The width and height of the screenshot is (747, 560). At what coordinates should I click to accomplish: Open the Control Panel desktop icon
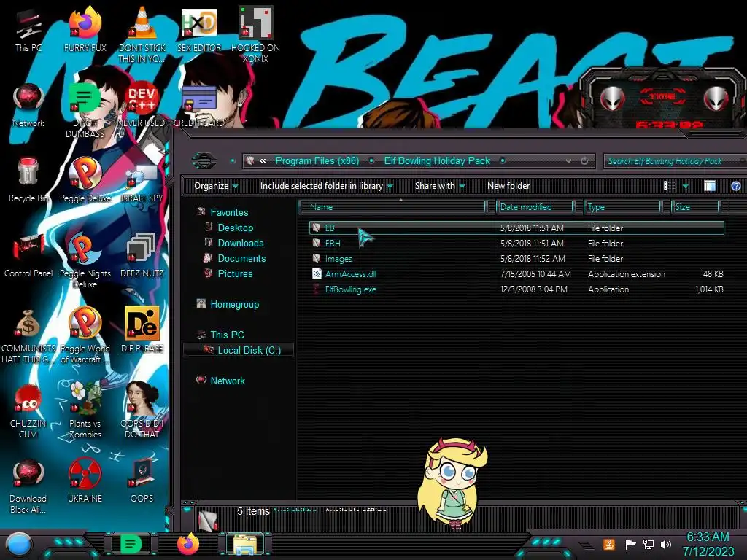[28, 255]
